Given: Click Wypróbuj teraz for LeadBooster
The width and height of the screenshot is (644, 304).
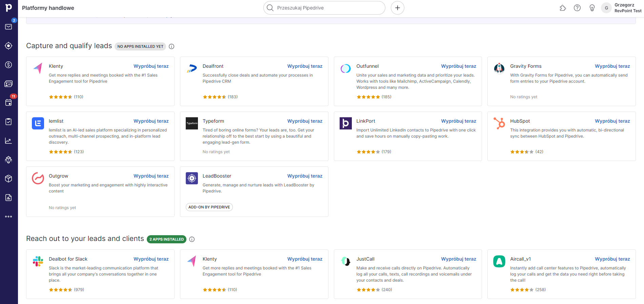Looking at the screenshot, I should click(305, 176).
